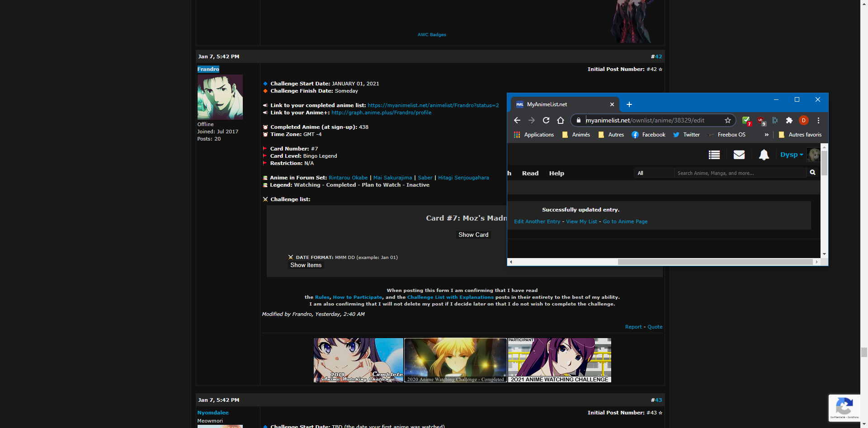Expand the Dysp user dropdown
Viewport: 868px width, 428px height.
click(792, 155)
